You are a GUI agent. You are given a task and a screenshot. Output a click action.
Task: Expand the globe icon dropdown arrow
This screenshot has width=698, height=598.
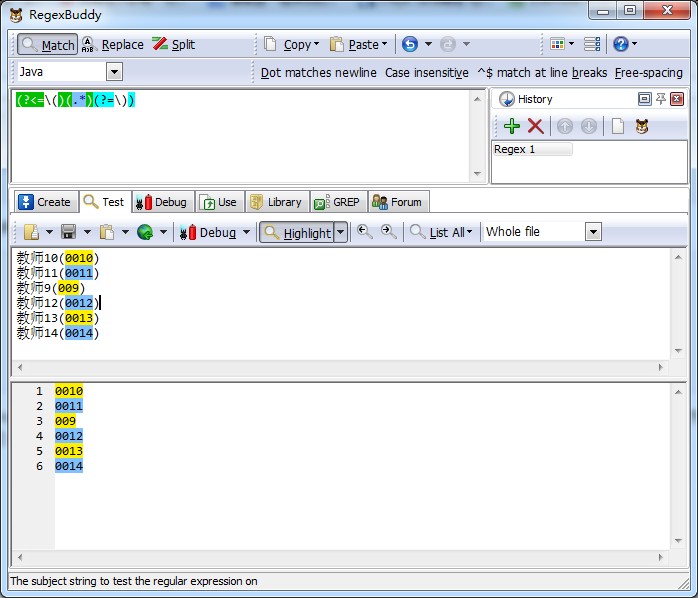coord(163,232)
